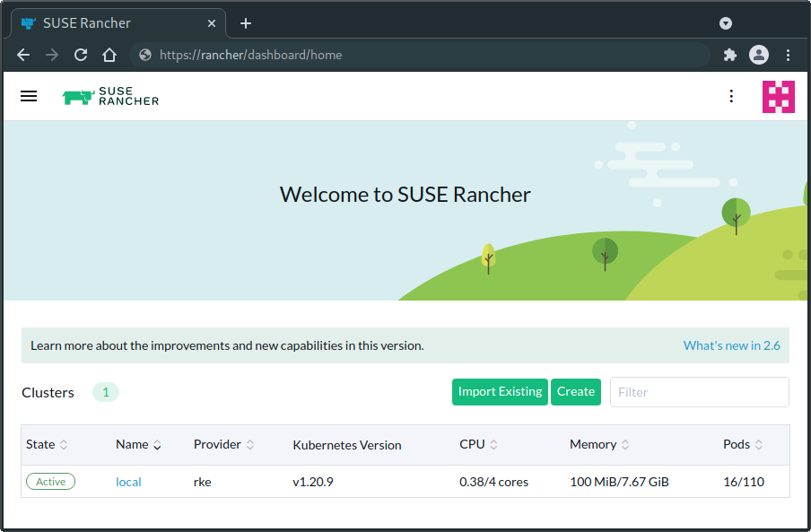This screenshot has width=811, height=532.
Task: Open a new browser tab
Action: point(246,23)
